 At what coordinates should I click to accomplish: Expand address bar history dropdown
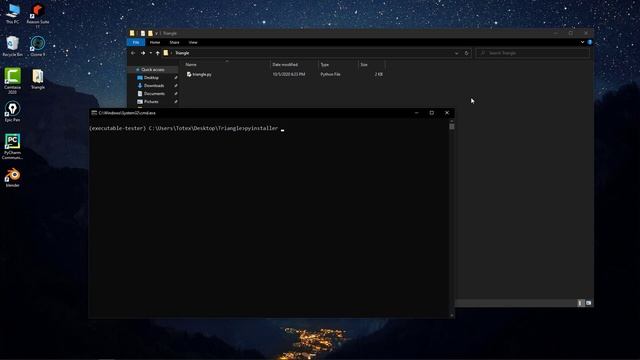tap(456, 53)
